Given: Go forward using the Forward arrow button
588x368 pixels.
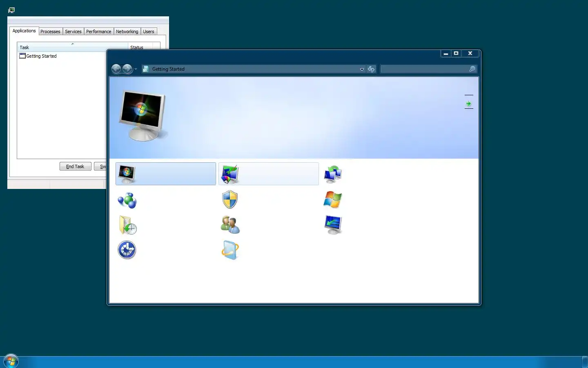Looking at the screenshot, I should coord(127,69).
